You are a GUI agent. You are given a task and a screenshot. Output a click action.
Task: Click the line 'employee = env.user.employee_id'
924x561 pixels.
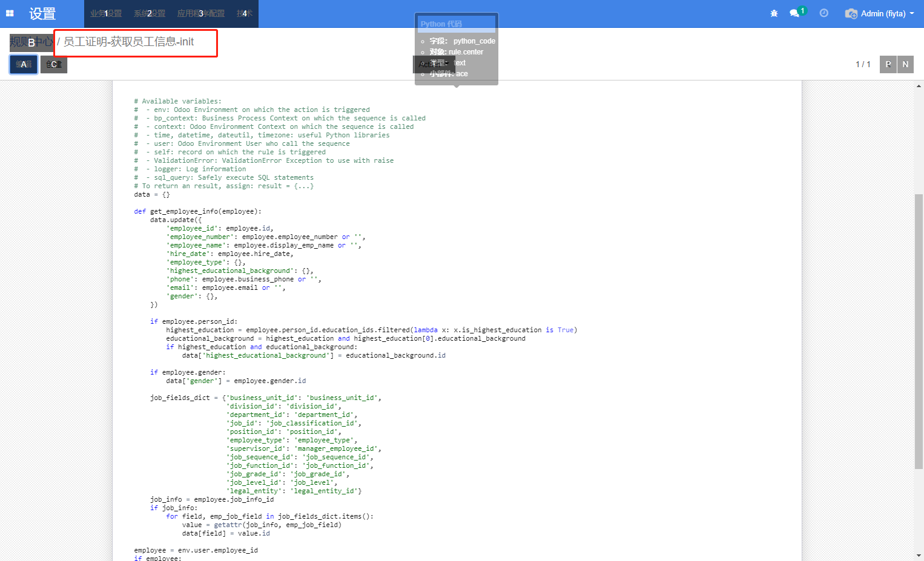point(196,550)
